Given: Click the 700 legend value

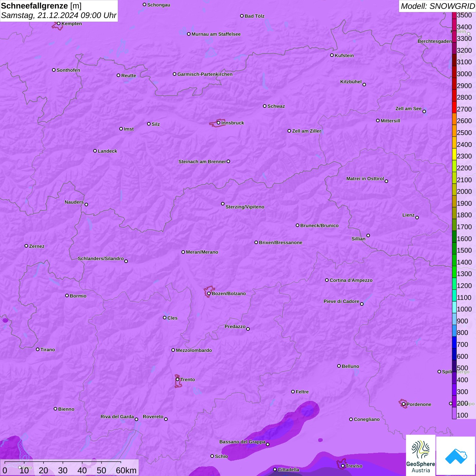Looking at the screenshot, I should pos(462,344).
